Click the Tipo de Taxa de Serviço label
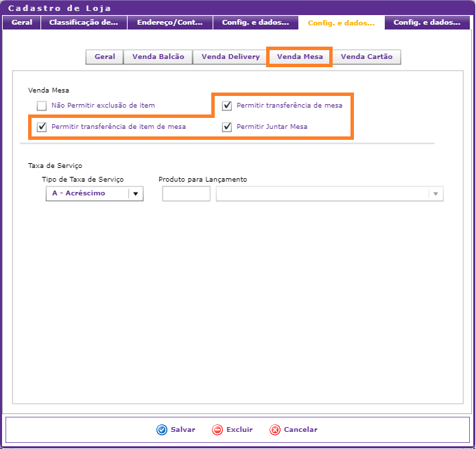 pyautogui.click(x=82, y=180)
